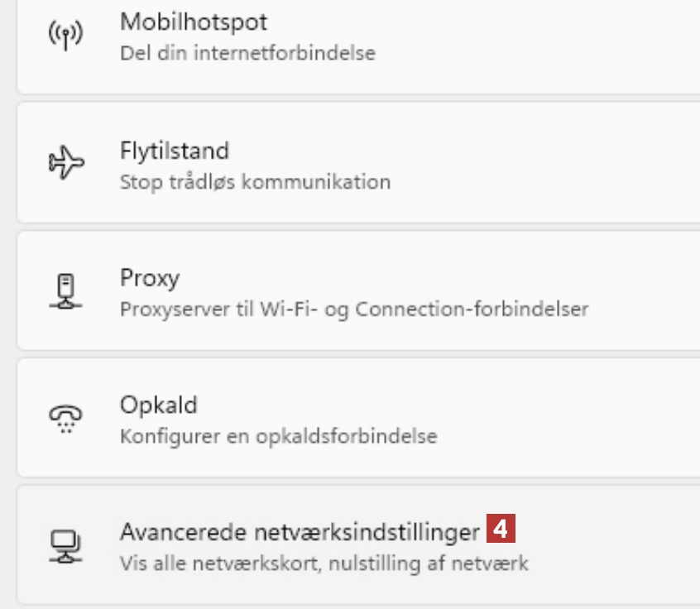
Task: Open the Flytilstand settings page
Action: point(174,151)
